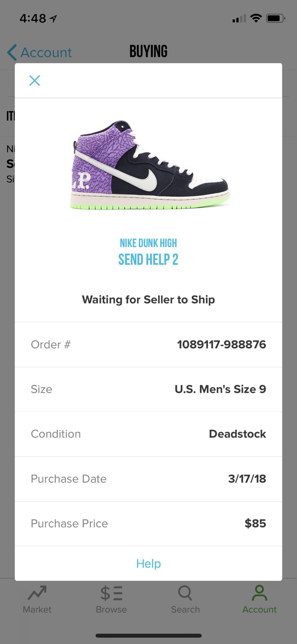297x644 pixels.
Task: Tap Waiting for Seller to Ship status
Action: point(148,300)
